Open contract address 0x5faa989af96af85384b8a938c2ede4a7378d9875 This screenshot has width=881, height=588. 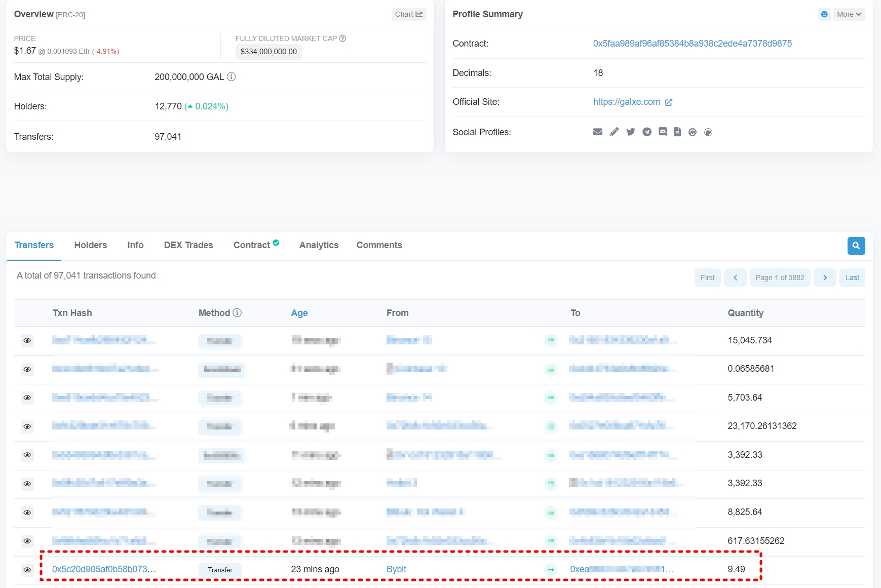(692, 44)
